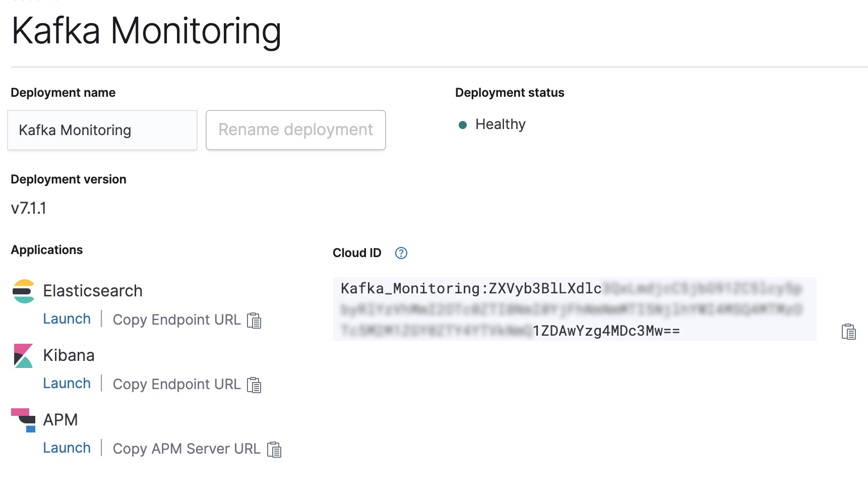Click the Healthy status text
The image size is (868, 497).
tap(501, 125)
